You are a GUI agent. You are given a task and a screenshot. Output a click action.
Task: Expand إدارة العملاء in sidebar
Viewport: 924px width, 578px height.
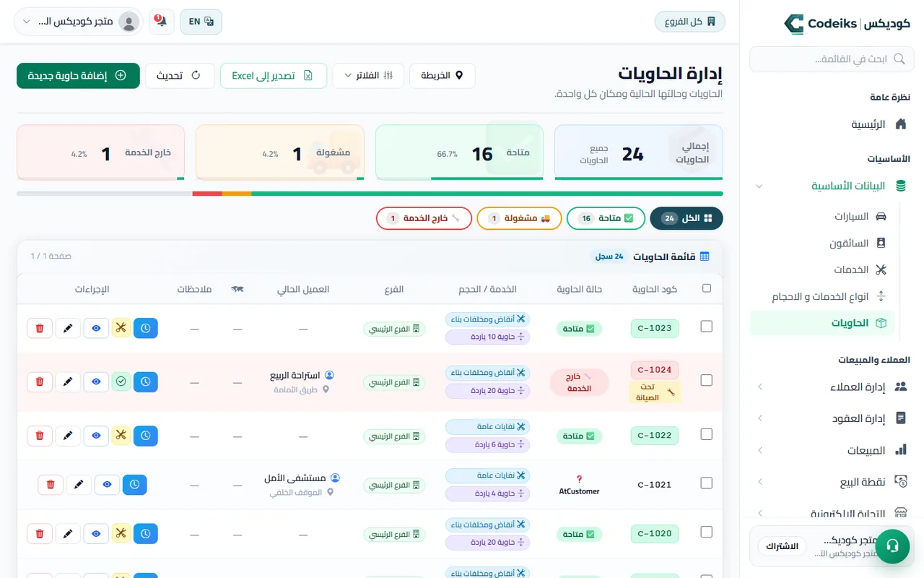coord(830,387)
